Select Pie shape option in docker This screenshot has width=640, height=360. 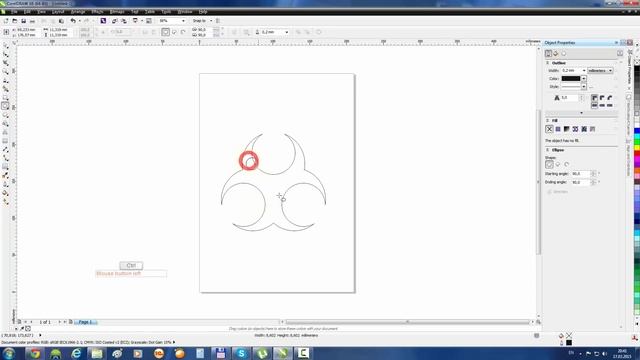point(558,164)
